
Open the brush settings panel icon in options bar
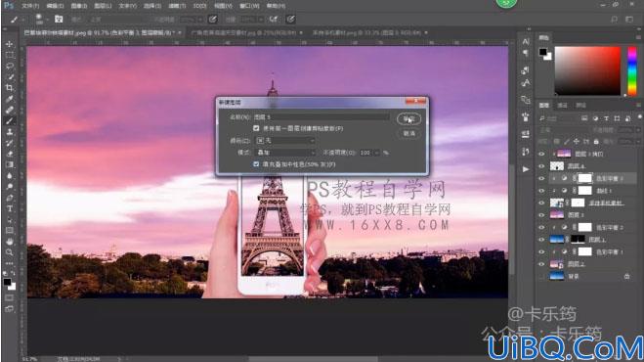tap(59, 19)
